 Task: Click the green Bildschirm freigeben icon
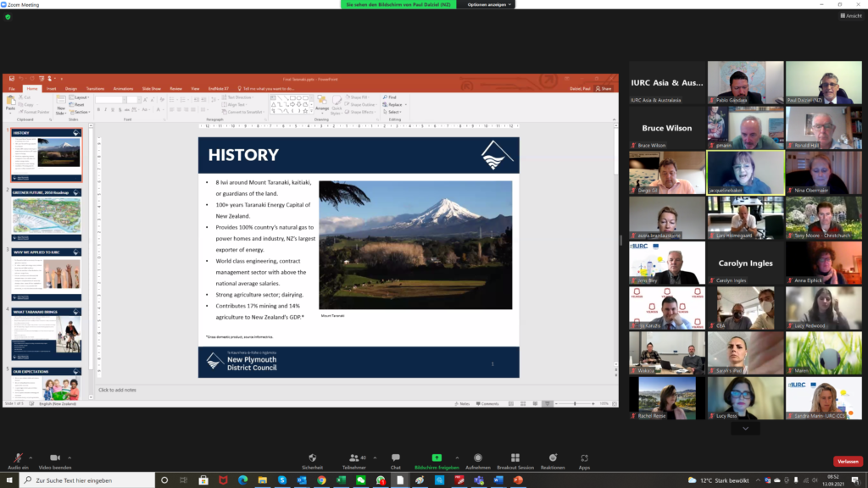point(437,457)
